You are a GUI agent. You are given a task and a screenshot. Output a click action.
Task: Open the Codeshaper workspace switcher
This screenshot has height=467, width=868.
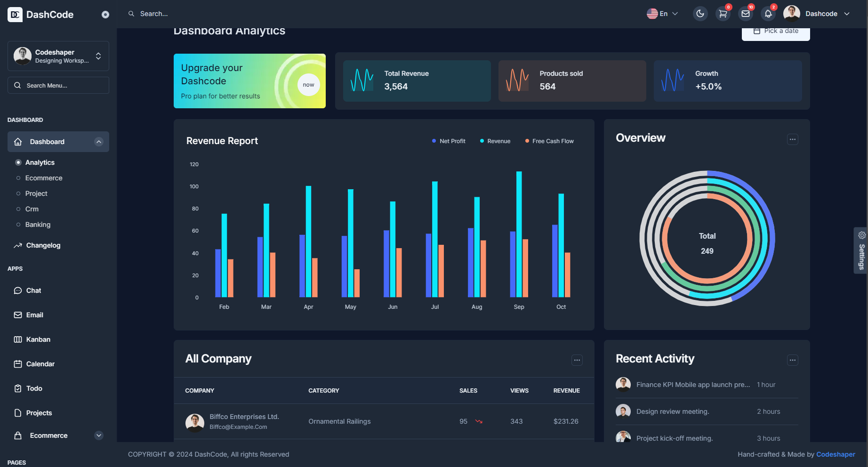pyautogui.click(x=58, y=56)
